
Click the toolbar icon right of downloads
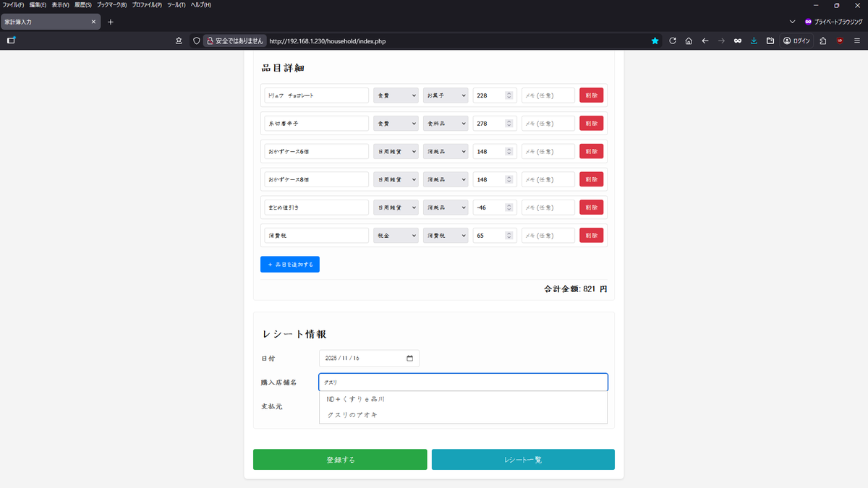[x=770, y=41]
